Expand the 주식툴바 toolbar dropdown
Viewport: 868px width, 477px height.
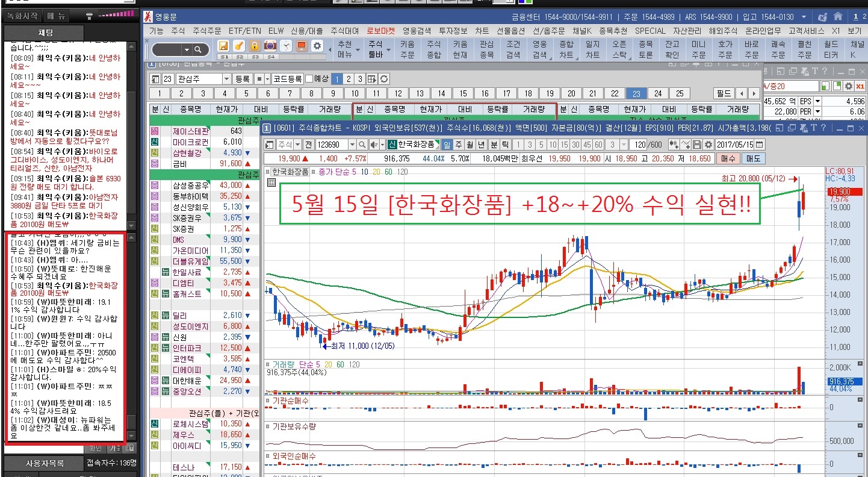coord(389,50)
